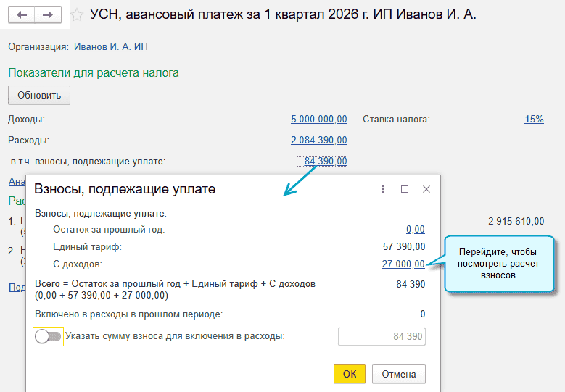Open С доходов 27 000,00 calculation link

click(403, 264)
